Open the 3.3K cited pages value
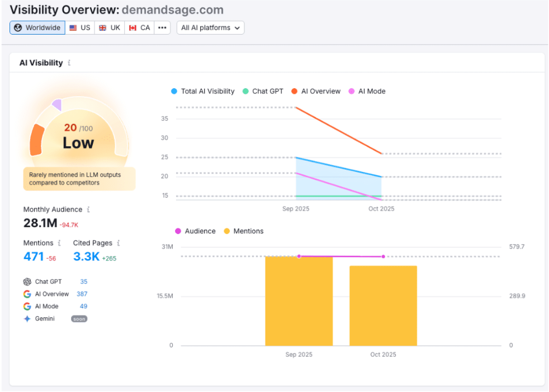 [x=87, y=256]
